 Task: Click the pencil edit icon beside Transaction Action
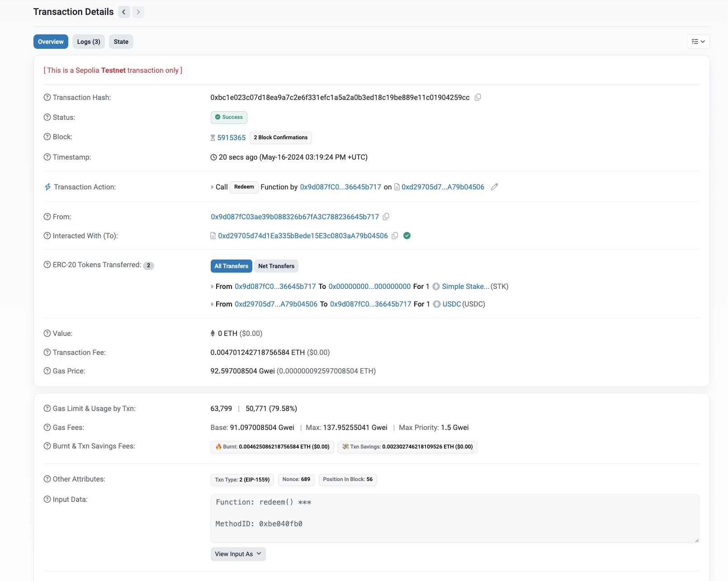click(494, 187)
